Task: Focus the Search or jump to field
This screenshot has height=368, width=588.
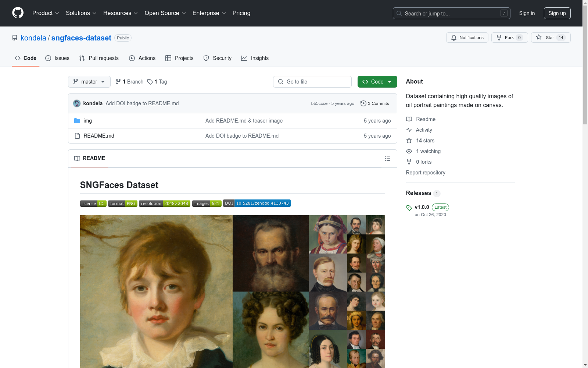Action: (x=452, y=13)
